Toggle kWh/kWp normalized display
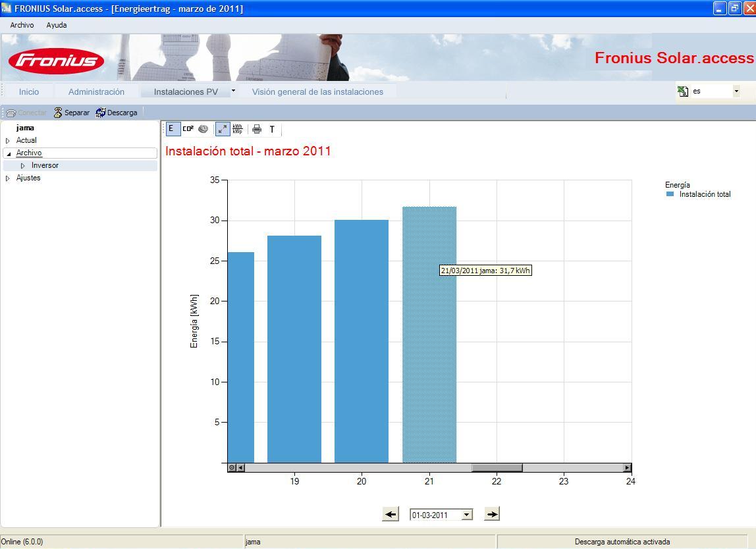756x549 pixels. click(238, 129)
